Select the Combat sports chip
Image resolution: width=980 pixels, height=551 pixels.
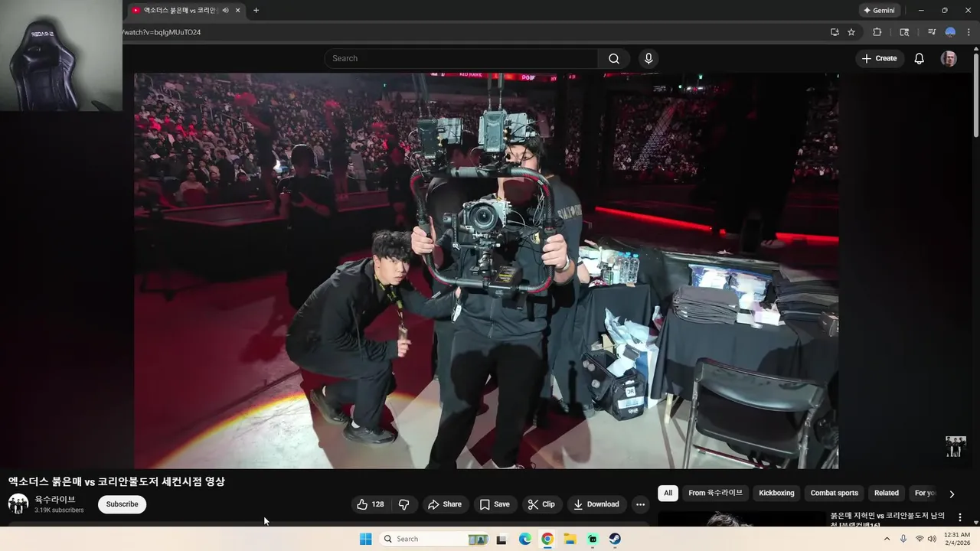pos(834,493)
